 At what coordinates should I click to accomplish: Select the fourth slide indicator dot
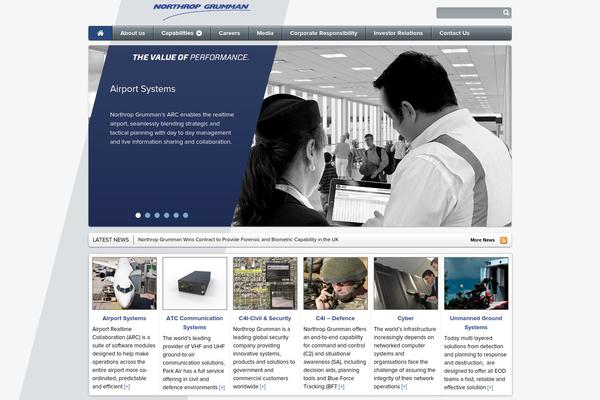point(166,216)
